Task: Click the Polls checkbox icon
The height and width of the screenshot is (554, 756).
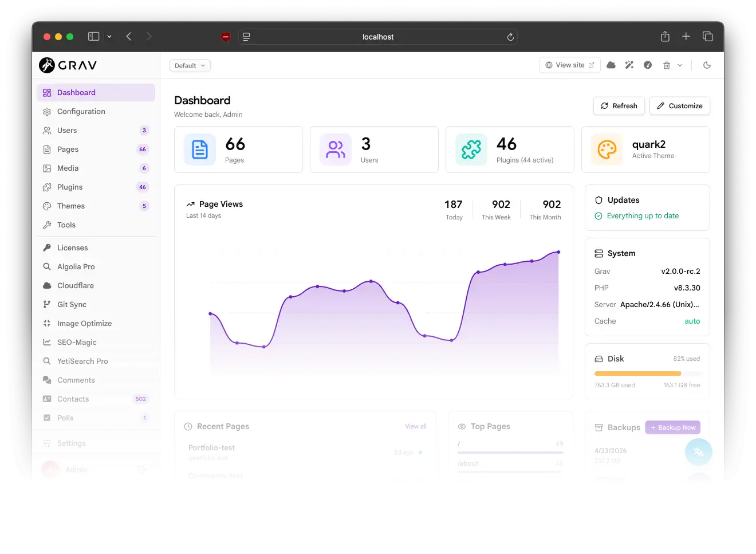Action: point(47,418)
